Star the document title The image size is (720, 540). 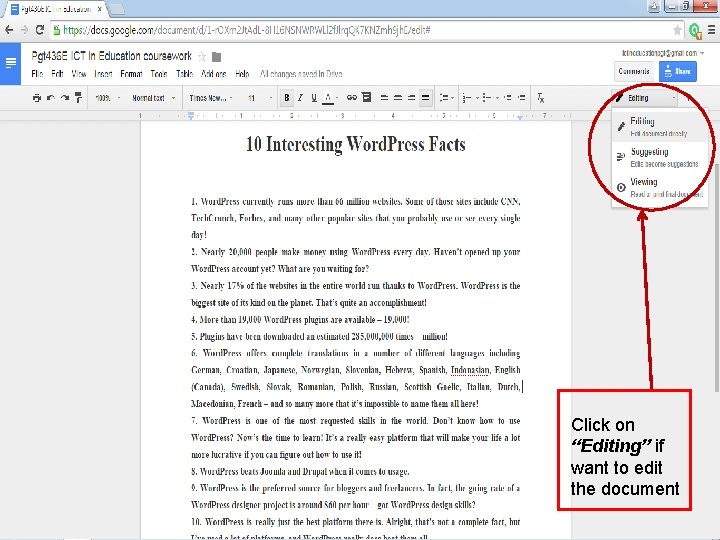coord(202,56)
